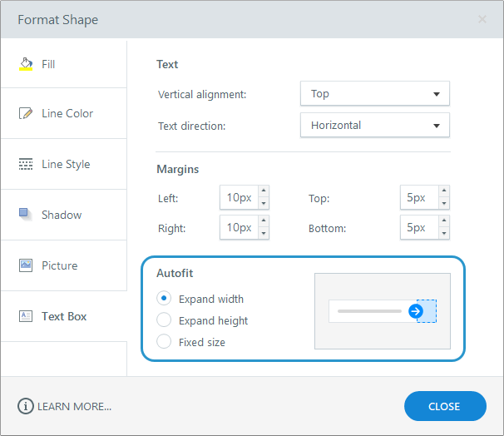Click the Text Box icon in sidebar
This screenshot has width=504, height=436.
(26, 316)
